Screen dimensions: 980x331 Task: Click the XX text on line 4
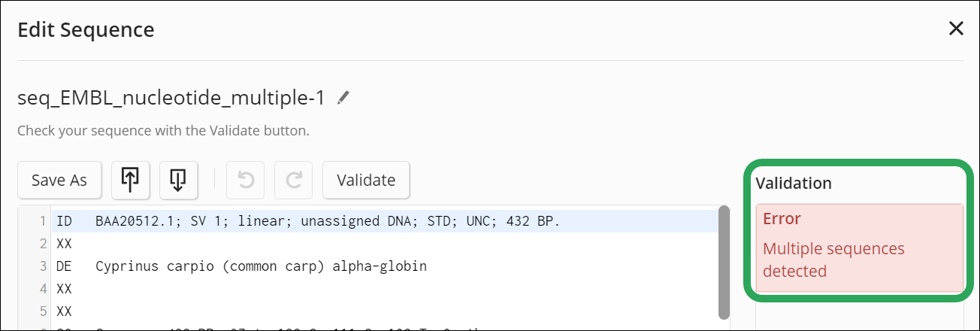click(63, 288)
